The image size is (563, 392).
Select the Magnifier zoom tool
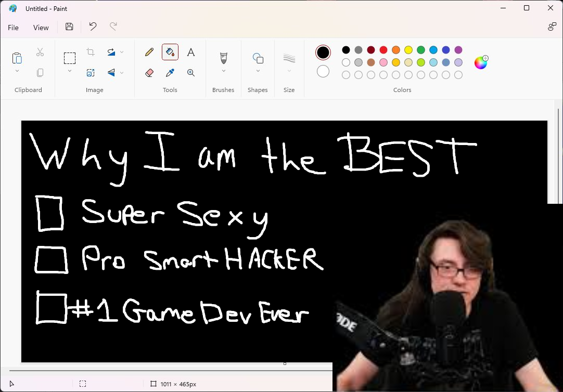coord(191,73)
